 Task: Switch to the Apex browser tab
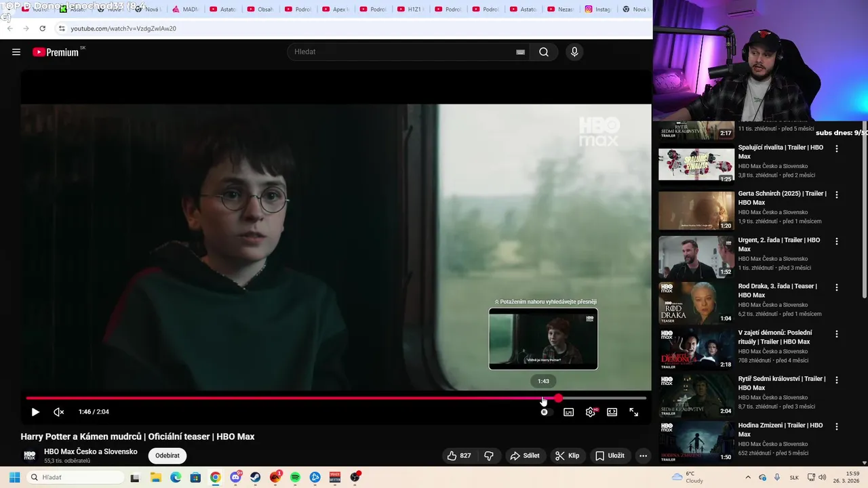coord(335,9)
